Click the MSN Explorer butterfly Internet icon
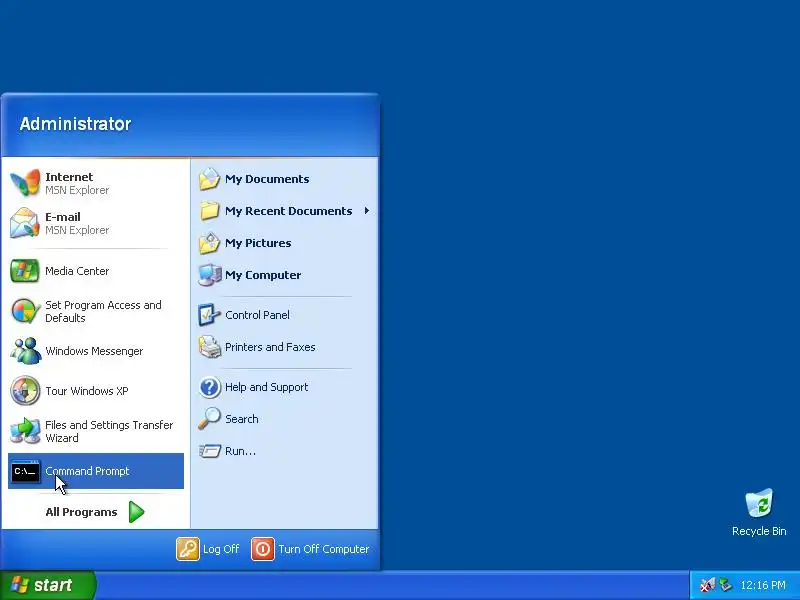 [x=25, y=183]
